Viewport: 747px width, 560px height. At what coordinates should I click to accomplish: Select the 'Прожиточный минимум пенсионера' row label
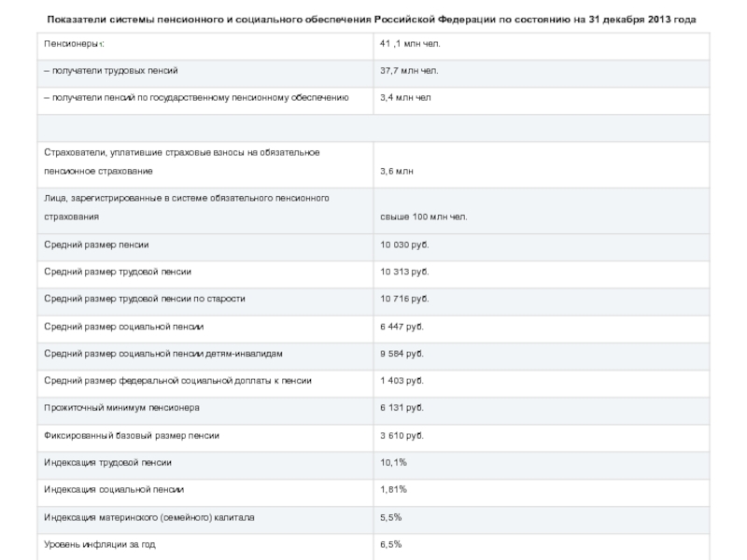(x=121, y=408)
